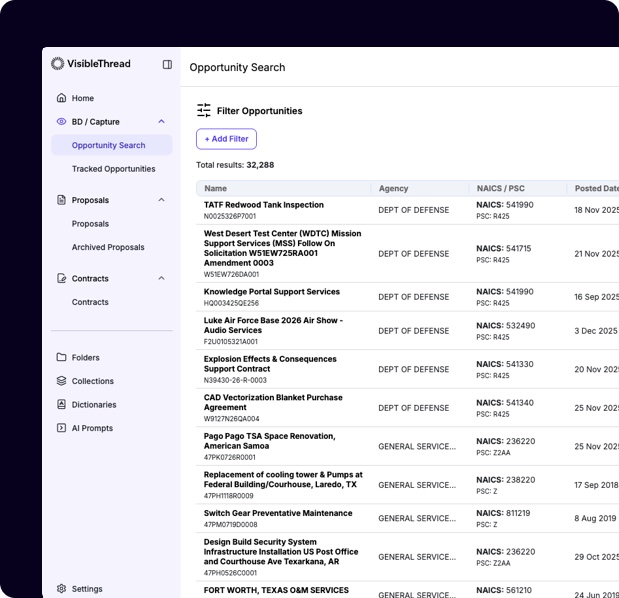Screen dimensions: 619x598
Task: Click the BD / Capture eye icon
Action: pyautogui.click(x=62, y=122)
